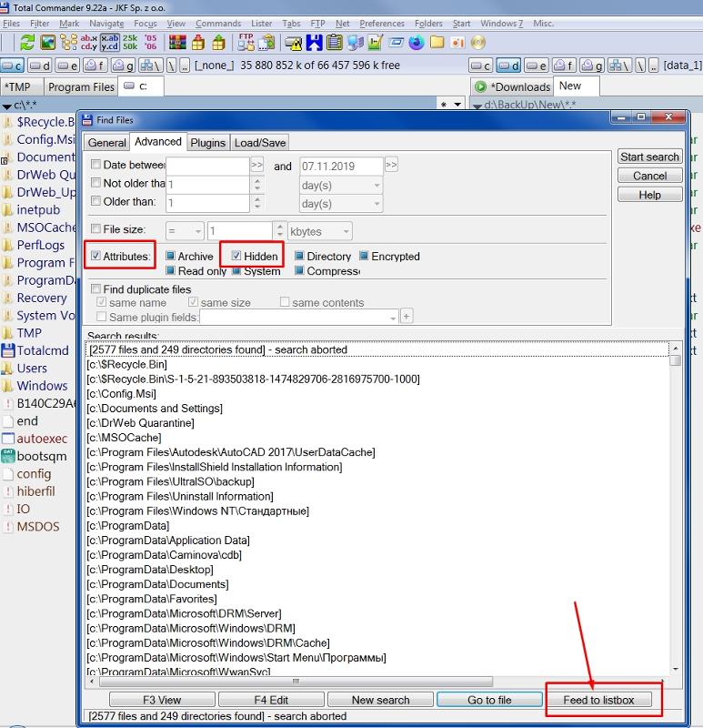Toggle the Encrypted attribute checkbox
This screenshot has height=728, width=703.
click(x=365, y=256)
